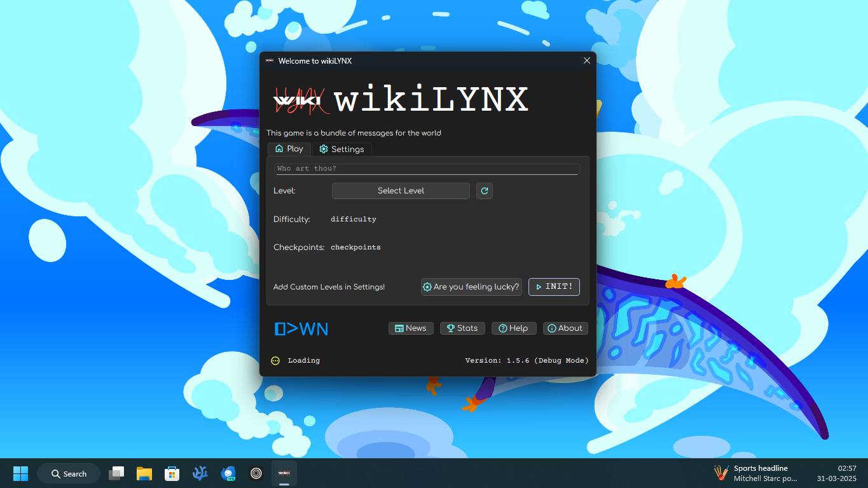Click Are you feeling lucky? button
This screenshot has width=868, height=488.
click(x=471, y=287)
